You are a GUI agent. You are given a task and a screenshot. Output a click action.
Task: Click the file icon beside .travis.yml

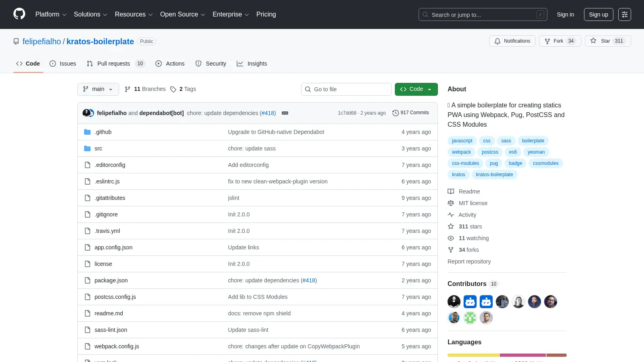[87, 231]
